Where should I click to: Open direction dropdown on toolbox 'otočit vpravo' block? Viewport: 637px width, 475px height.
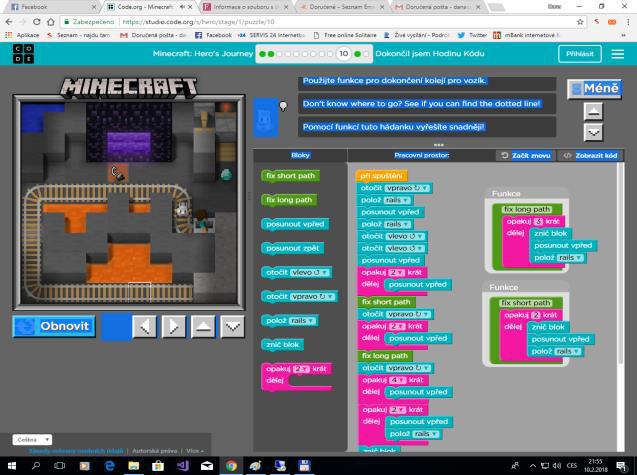pyautogui.click(x=312, y=297)
